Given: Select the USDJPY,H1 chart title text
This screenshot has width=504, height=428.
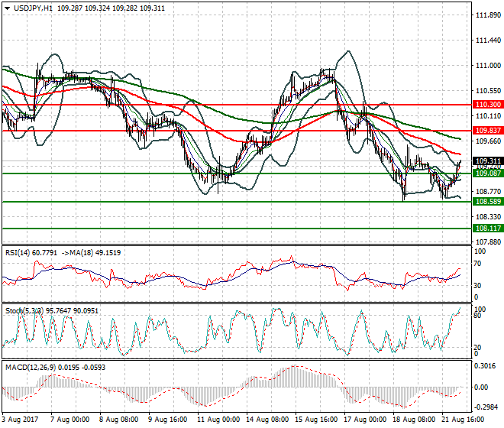Looking at the screenshot, I should point(33,8).
